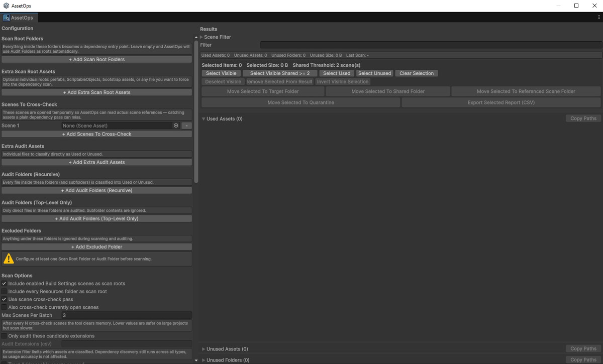Open the AssetOps tab kebab options menu
This screenshot has width=603, height=364.
[598, 18]
